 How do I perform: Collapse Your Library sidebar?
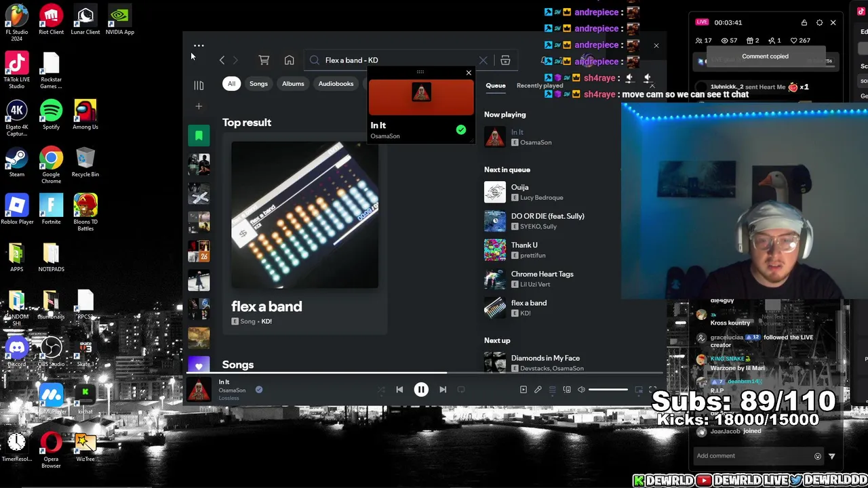[199, 85]
